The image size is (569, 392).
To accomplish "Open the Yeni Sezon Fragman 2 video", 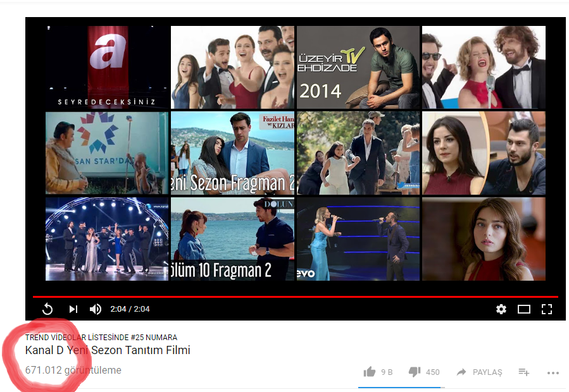I will click(x=232, y=153).
